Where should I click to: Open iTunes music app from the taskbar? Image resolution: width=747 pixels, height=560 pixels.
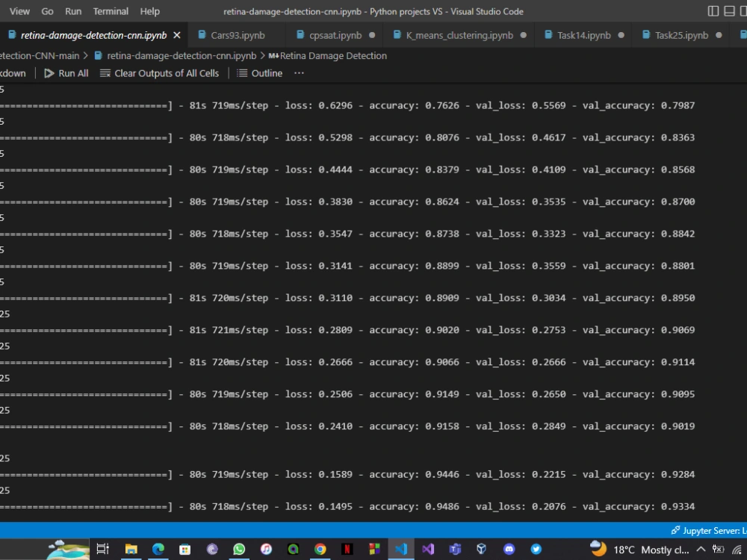click(266, 549)
